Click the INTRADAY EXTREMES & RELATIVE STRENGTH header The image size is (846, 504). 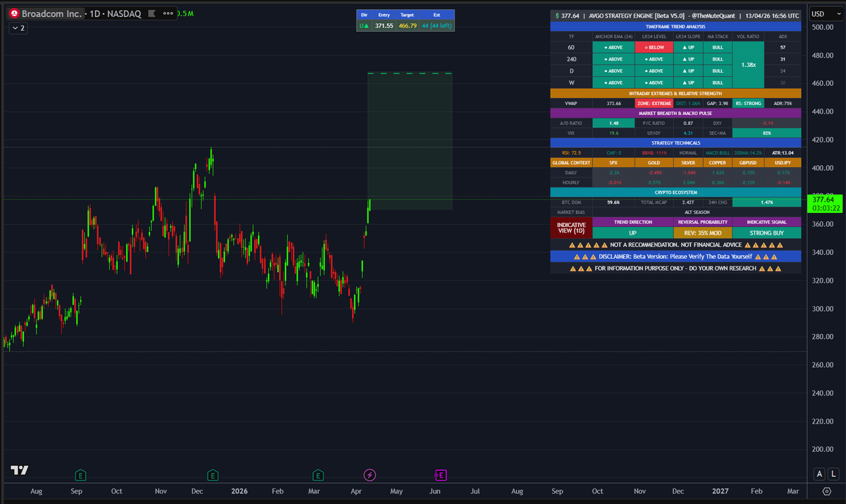(x=676, y=93)
